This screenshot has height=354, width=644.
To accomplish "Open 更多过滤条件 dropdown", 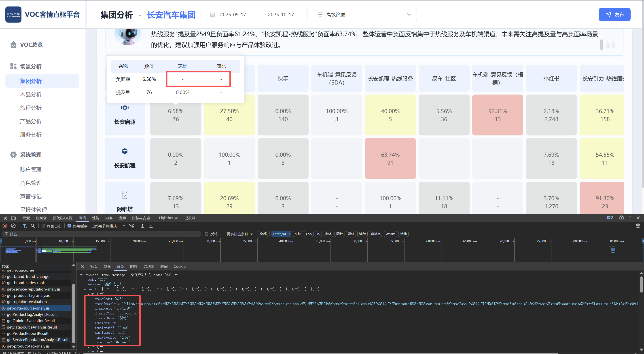I will click(239, 234).
